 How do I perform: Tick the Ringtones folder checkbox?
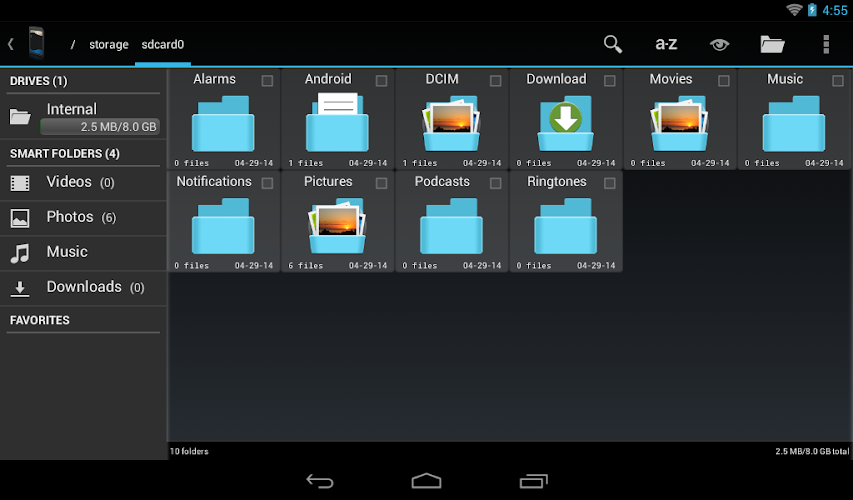point(609,184)
